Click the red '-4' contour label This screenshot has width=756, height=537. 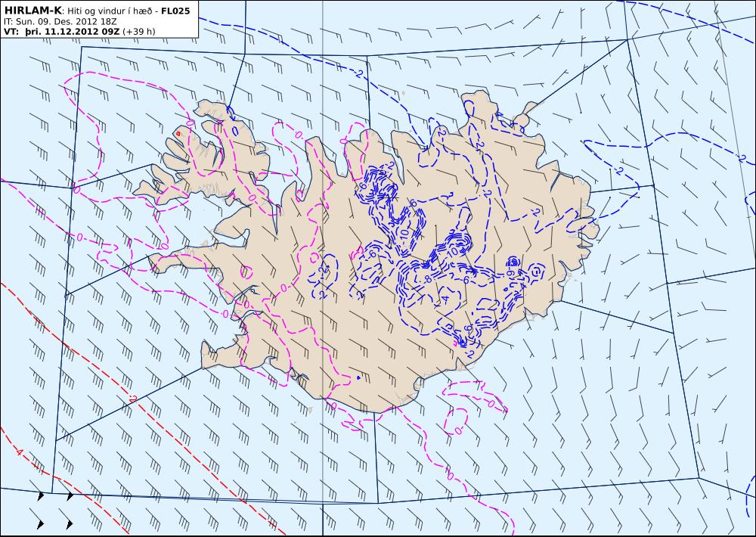coord(18,452)
